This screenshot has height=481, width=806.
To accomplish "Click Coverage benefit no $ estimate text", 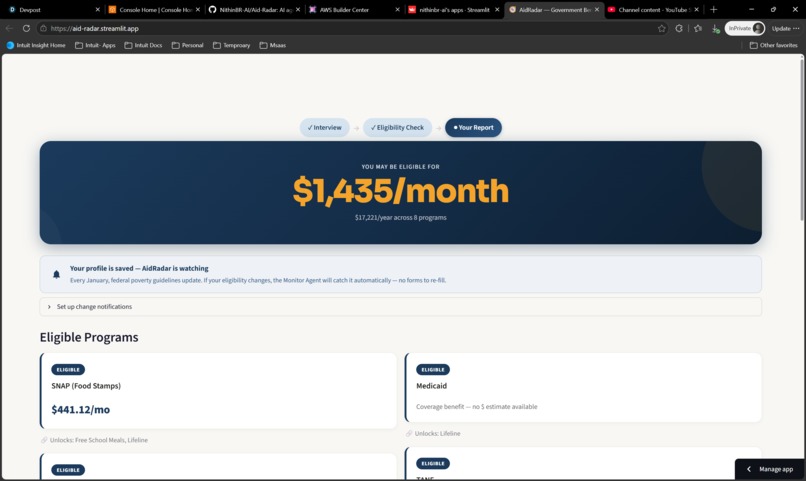I will (477, 406).
